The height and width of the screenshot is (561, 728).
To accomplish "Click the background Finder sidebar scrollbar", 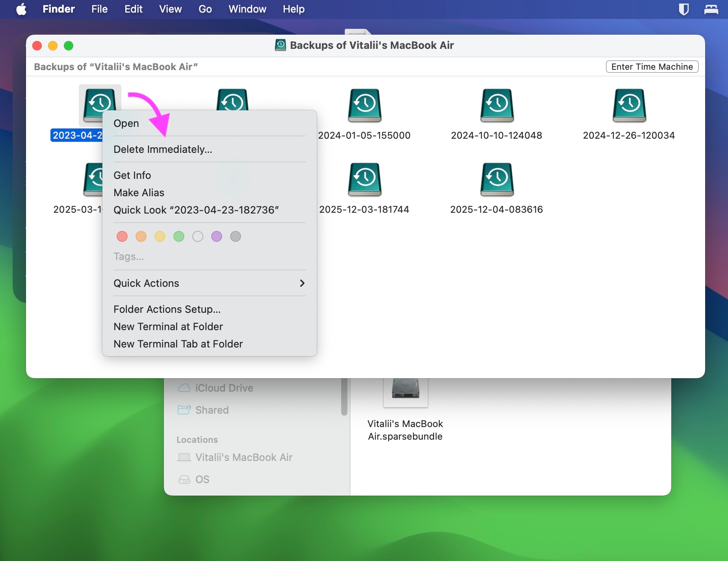I will 344,396.
